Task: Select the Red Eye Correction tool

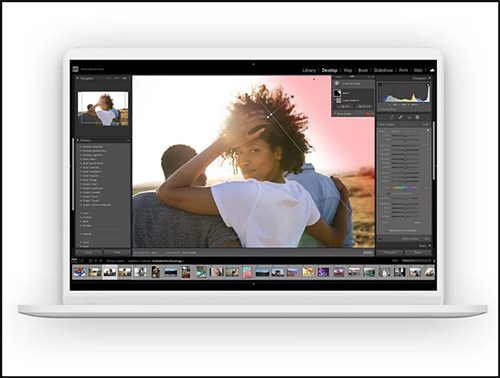Action: click(409, 117)
